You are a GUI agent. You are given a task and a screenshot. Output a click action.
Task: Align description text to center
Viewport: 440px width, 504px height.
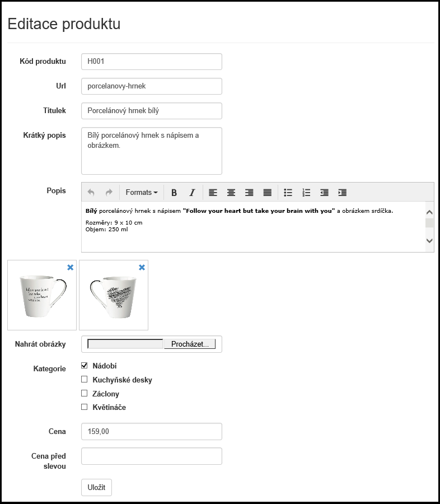(231, 192)
